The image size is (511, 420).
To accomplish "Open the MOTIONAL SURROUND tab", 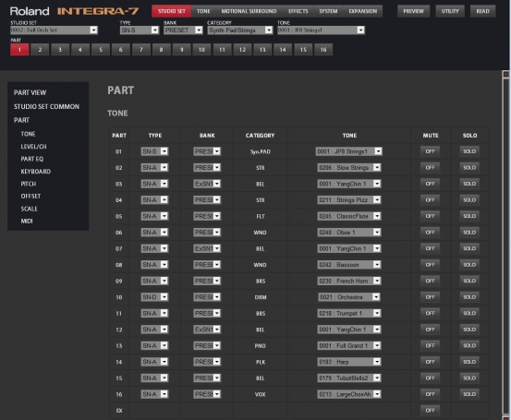I will [249, 11].
